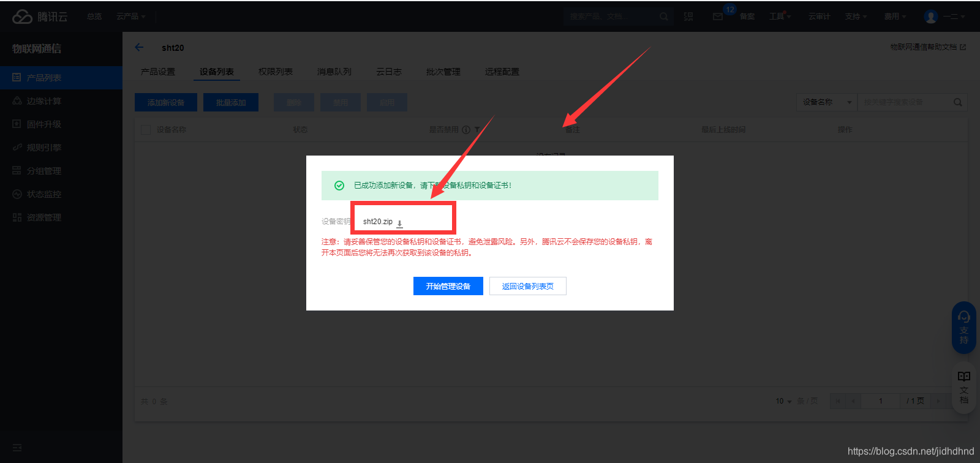Click the user avatar icon
This screenshot has height=463, width=980.
[931, 17]
